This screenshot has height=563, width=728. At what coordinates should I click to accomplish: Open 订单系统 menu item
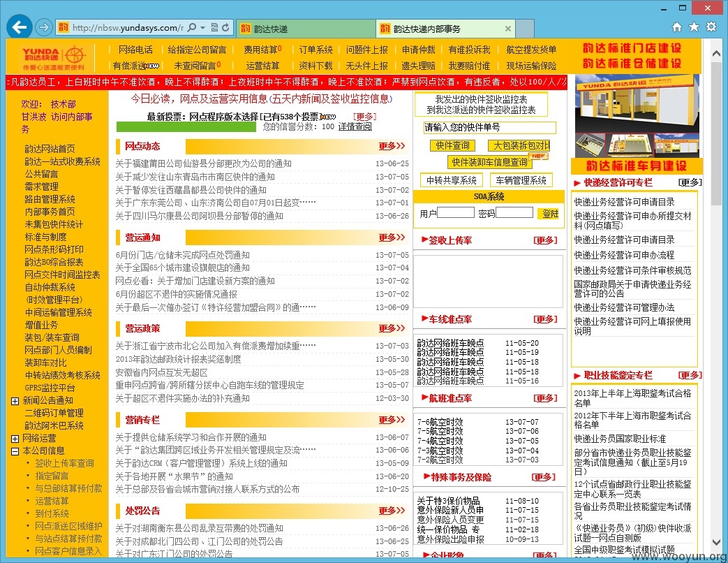[315, 50]
